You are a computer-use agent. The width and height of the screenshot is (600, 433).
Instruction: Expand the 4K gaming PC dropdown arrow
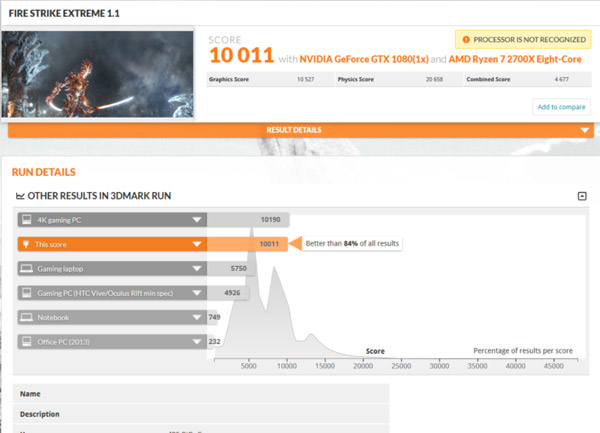(x=196, y=219)
